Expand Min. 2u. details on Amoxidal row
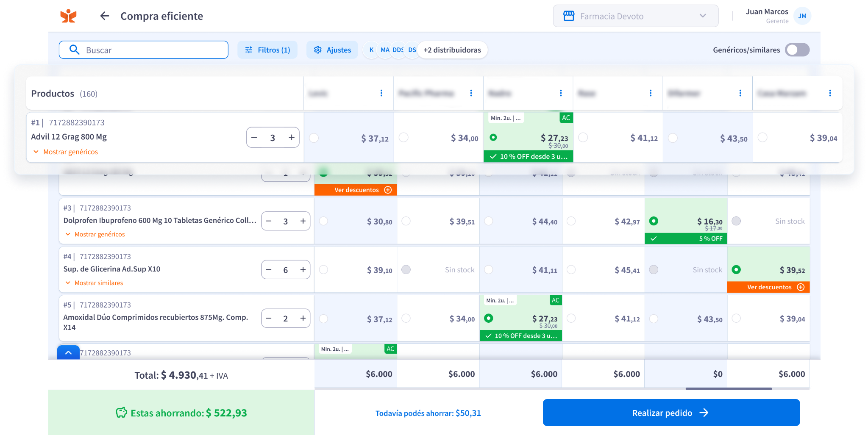This screenshot has height=435, width=868. point(500,300)
